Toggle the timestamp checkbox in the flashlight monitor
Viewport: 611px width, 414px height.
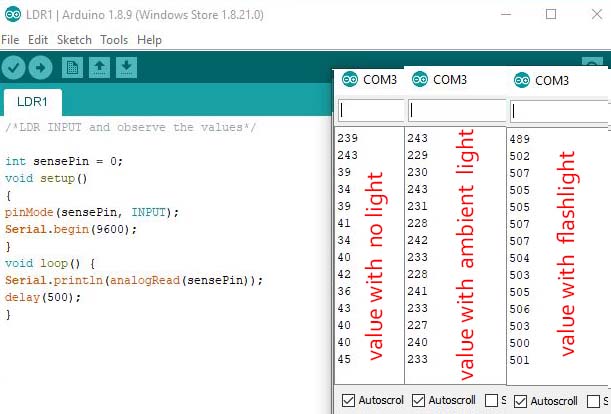(593, 401)
